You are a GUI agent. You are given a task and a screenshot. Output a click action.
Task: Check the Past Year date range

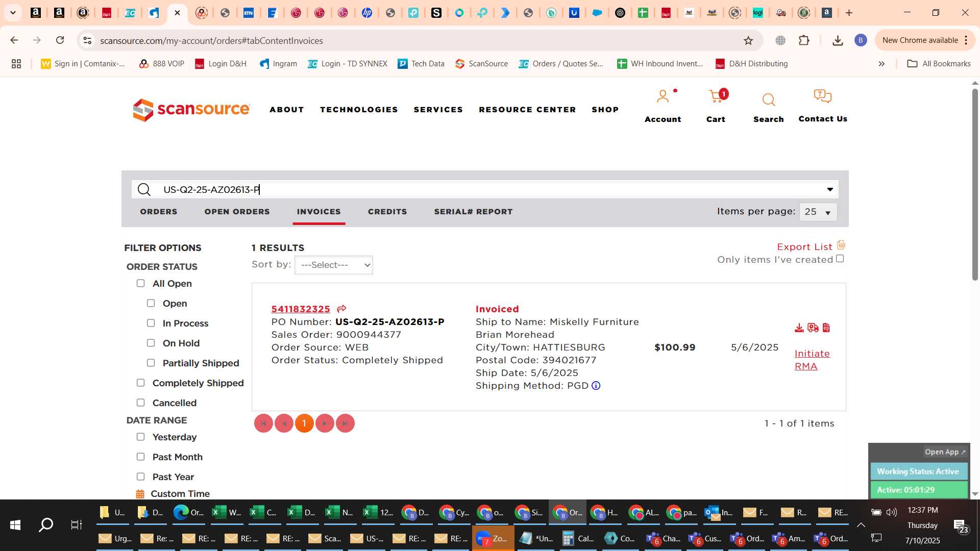[x=140, y=477]
